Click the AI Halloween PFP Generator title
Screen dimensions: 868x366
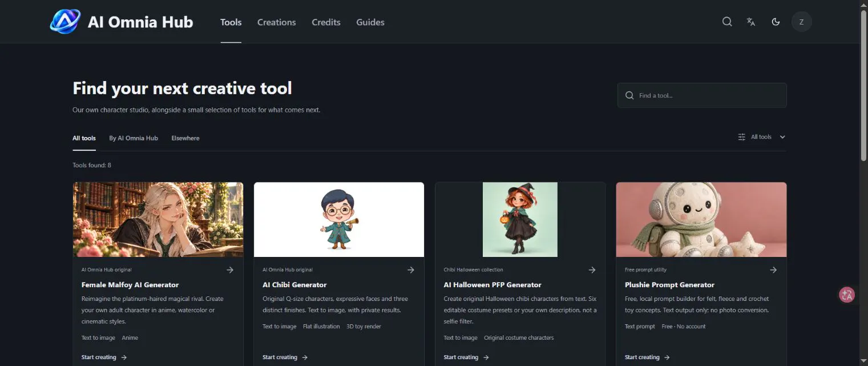pos(492,285)
